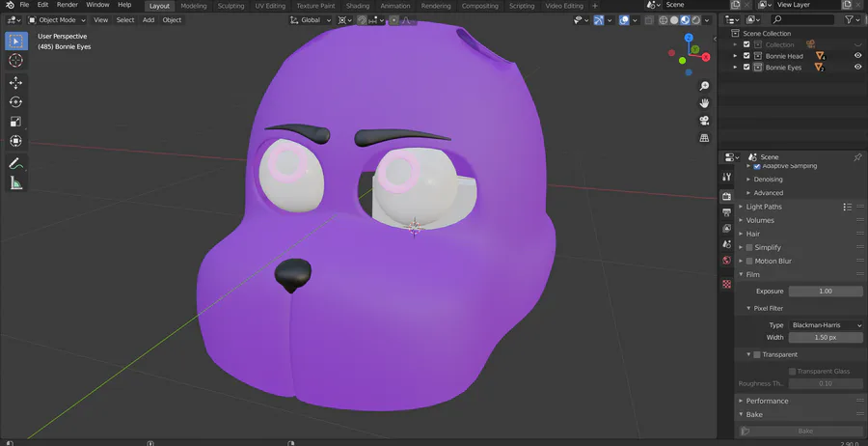The width and height of the screenshot is (868, 446).
Task: Toggle Bonnie Eyes exclude checkbox
Action: pyautogui.click(x=746, y=67)
